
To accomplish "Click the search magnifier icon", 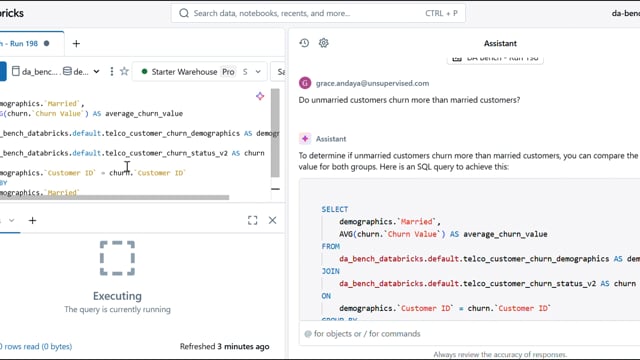I will tap(184, 13).
